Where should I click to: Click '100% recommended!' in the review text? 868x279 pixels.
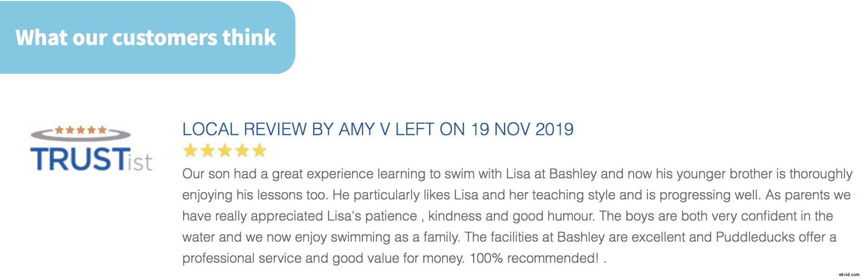pyautogui.click(x=534, y=258)
